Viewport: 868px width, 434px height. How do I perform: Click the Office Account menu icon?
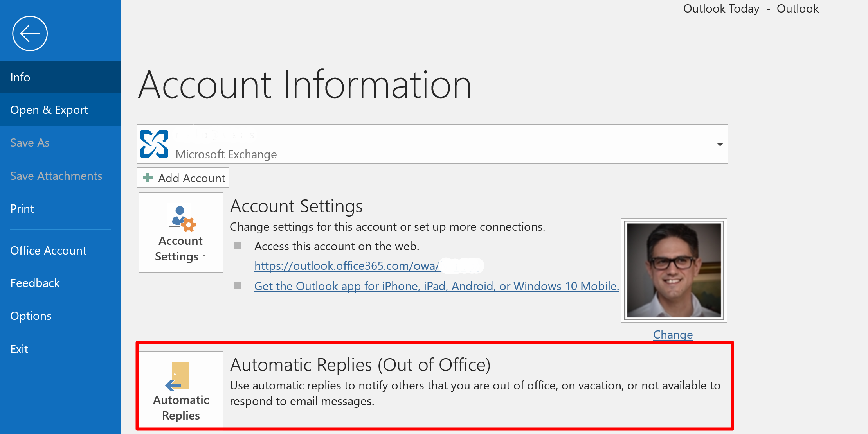tap(48, 250)
